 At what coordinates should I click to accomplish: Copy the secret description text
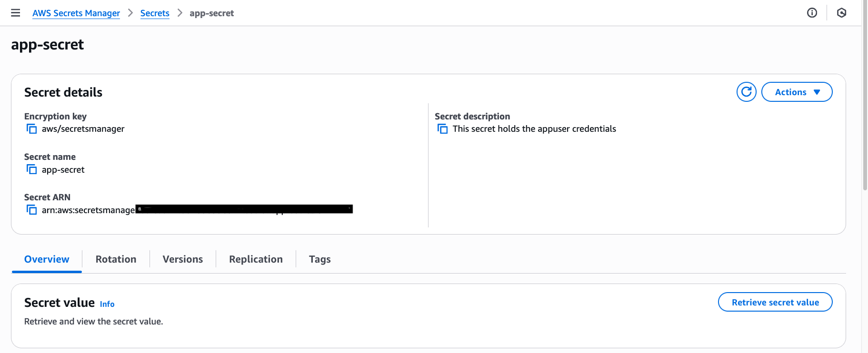point(442,129)
